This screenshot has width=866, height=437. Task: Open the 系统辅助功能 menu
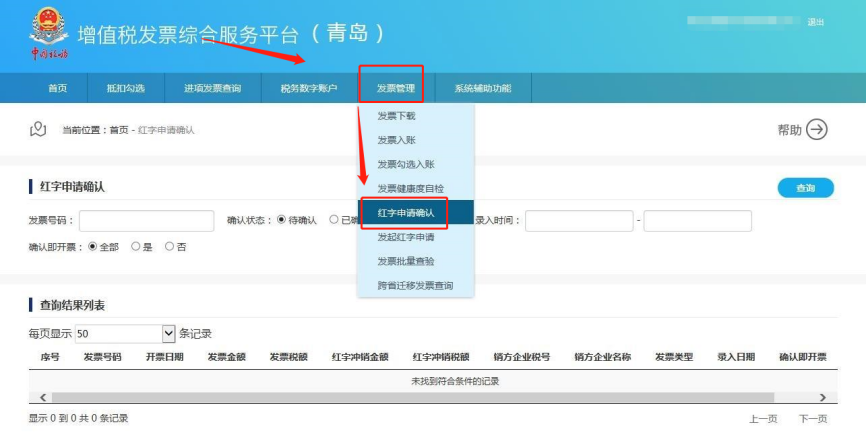point(482,89)
